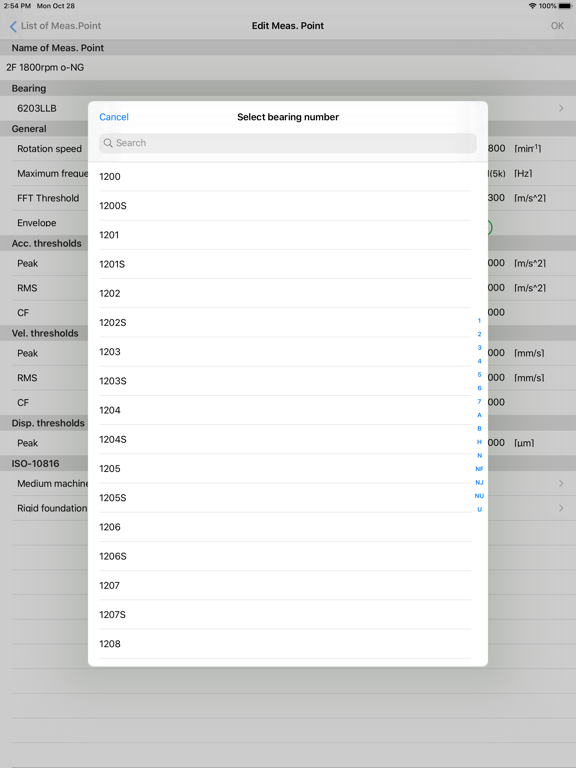Jump to index section 6
The image size is (576, 768).
pos(480,388)
